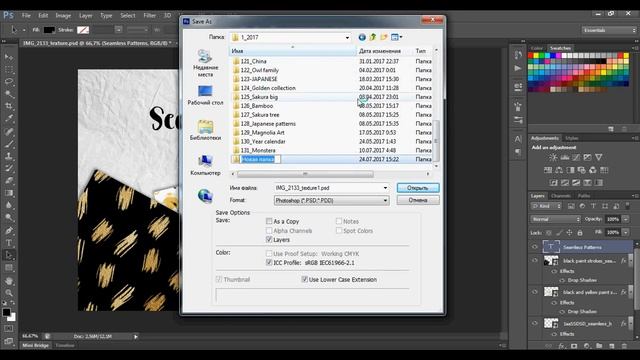Open the layer Fill dropdown arrow
This screenshot has height=360, width=640.
[625, 232]
